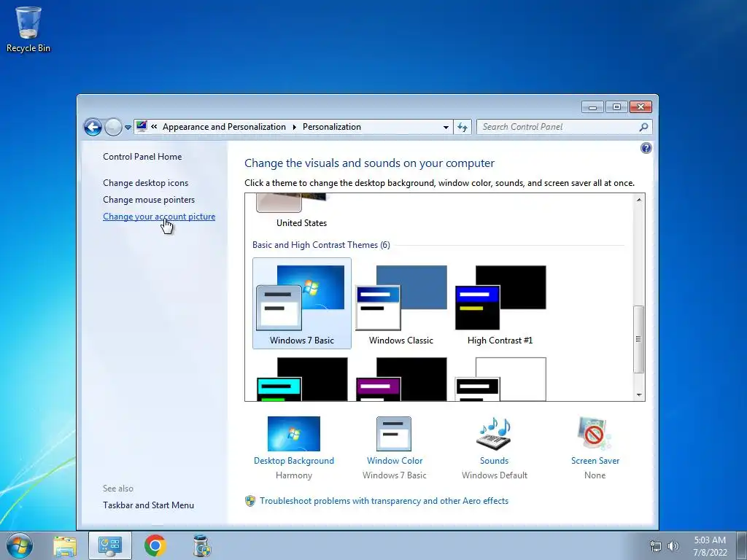Click the shield icon beside Troubleshoot link
The image size is (747, 560).
click(250, 501)
